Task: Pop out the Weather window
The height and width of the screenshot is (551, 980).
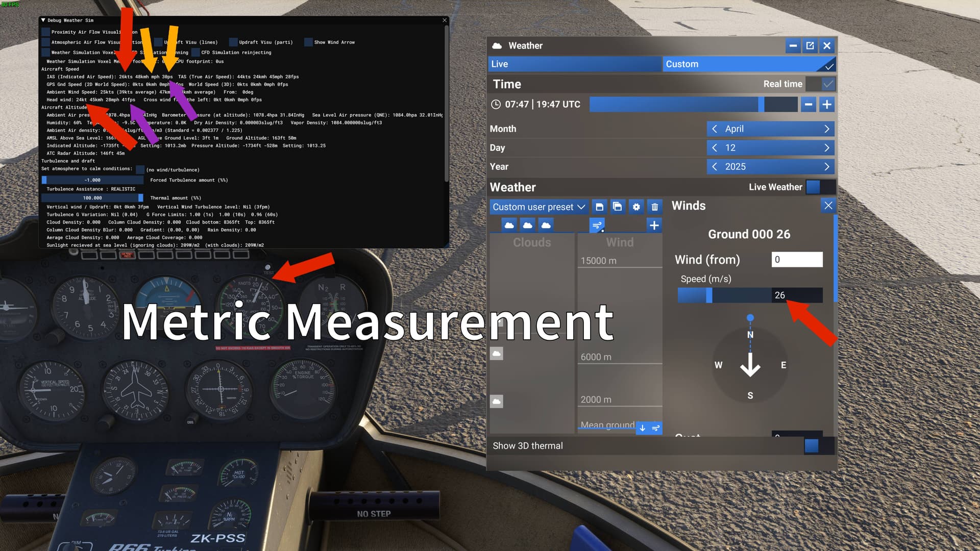Action: click(x=810, y=46)
